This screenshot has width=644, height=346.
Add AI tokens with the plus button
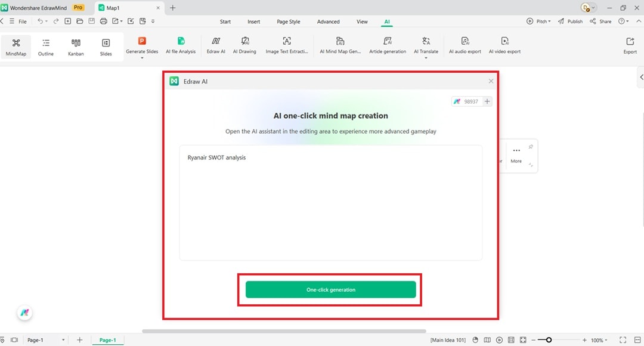(487, 101)
